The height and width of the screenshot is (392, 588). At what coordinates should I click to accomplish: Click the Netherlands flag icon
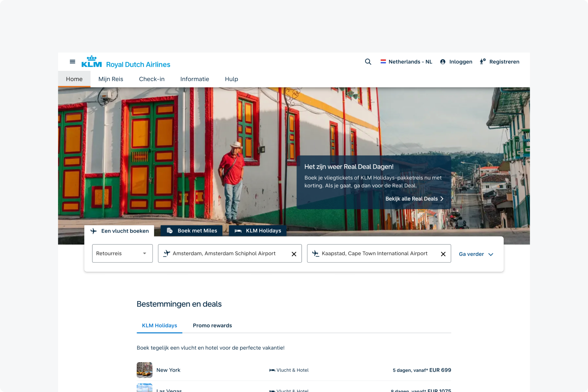coord(383,61)
